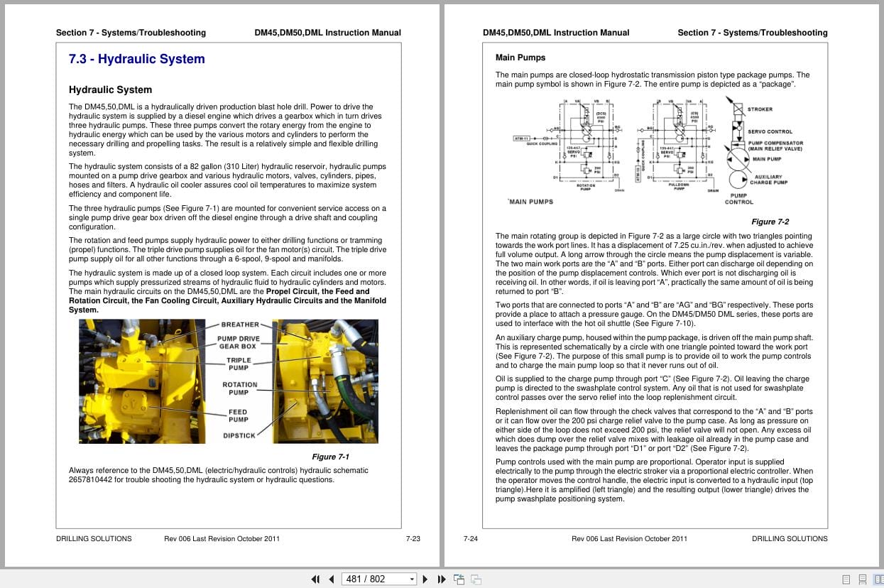
Task: Click the "PUMP CONTROL" label under the diagram
Action: (x=739, y=199)
